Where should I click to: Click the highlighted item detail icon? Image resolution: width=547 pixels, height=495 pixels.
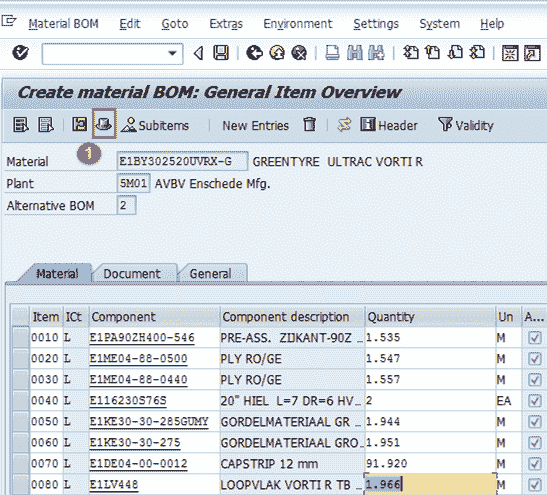104,124
